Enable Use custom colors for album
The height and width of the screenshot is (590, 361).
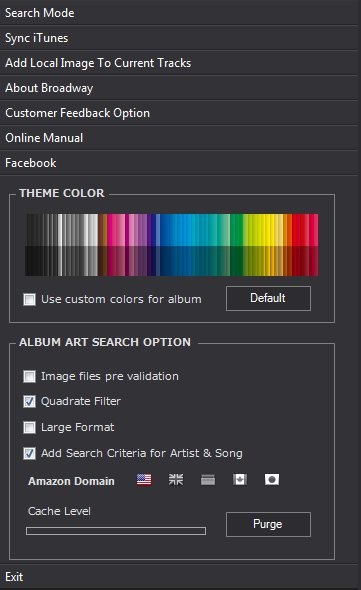(x=29, y=300)
